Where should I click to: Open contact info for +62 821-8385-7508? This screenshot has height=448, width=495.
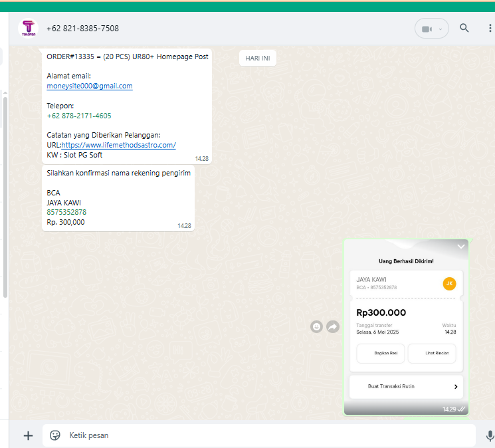(83, 29)
